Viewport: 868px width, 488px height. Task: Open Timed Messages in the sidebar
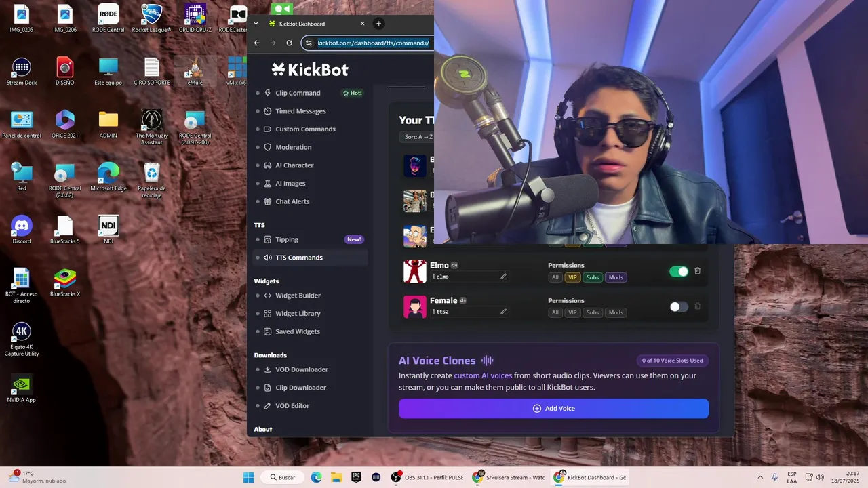coord(300,111)
